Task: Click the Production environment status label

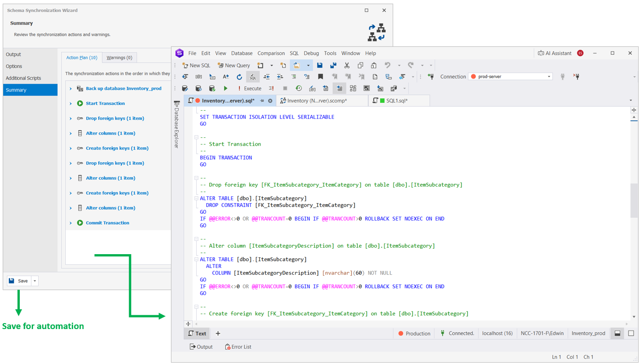Action: point(414,334)
